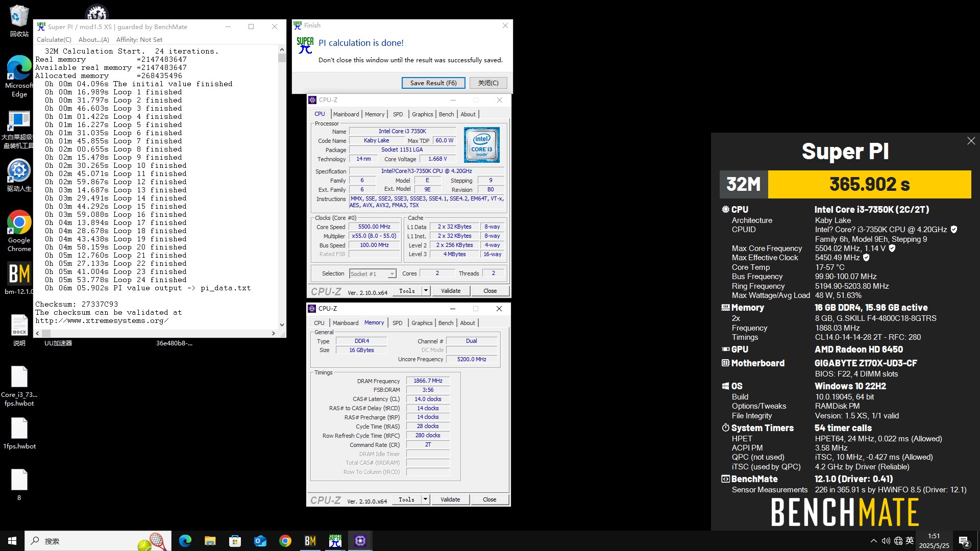Open Outlook from the taskbar

pyautogui.click(x=260, y=541)
